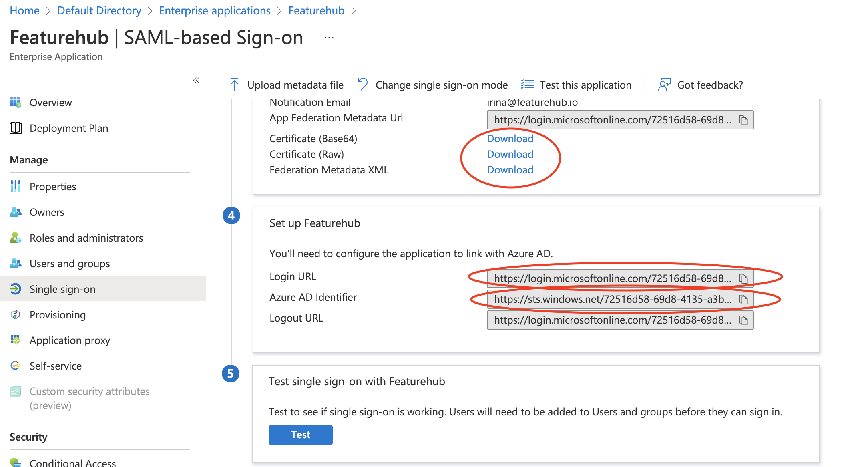Viewport: 868px width, 467px height.
Task: Copy the Logout URL
Action: (743, 320)
